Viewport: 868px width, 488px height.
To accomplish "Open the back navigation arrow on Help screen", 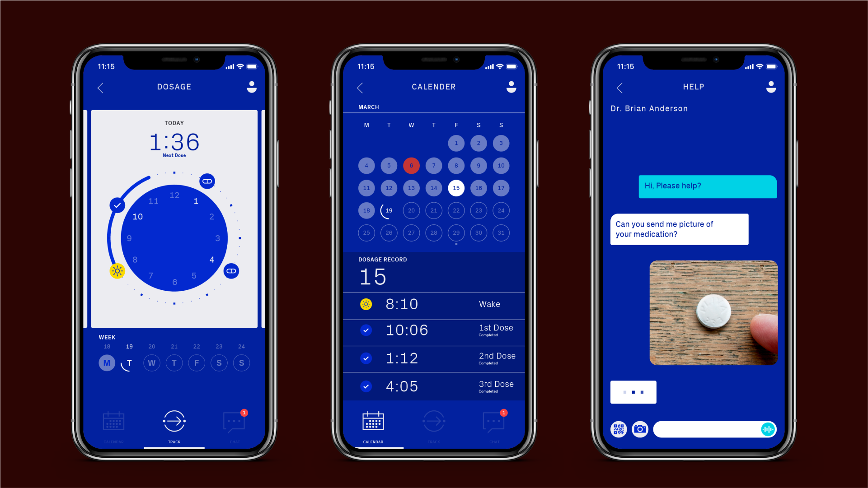I will click(620, 87).
